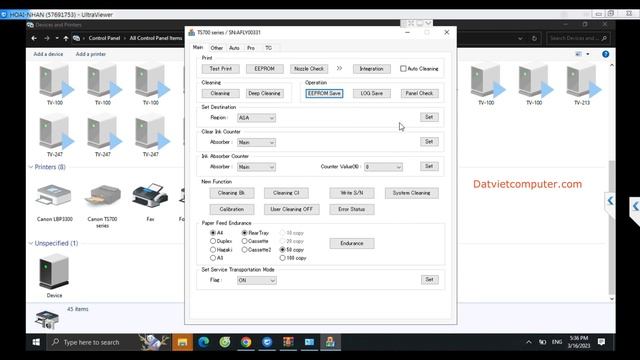Collapse the Unspecified (1) group
This screenshot has width=640, height=360.
(x=31, y=243)
